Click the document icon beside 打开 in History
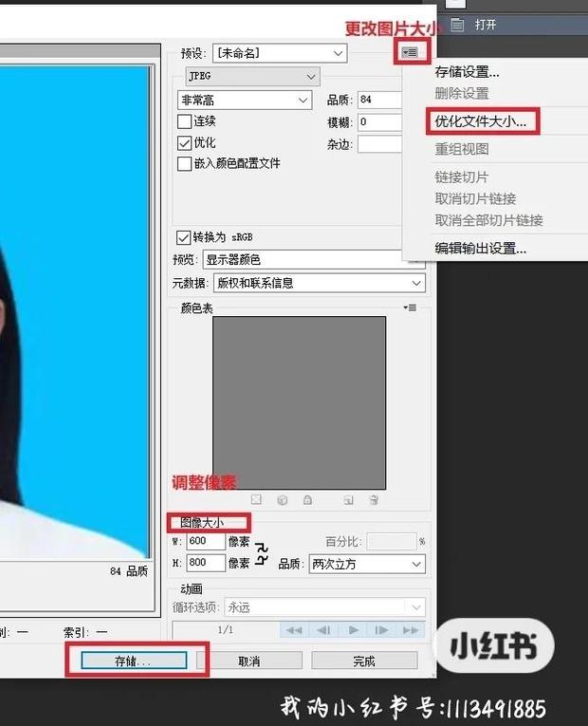The width and height of the screenshot is (588, 726). [x=457, y=25]
